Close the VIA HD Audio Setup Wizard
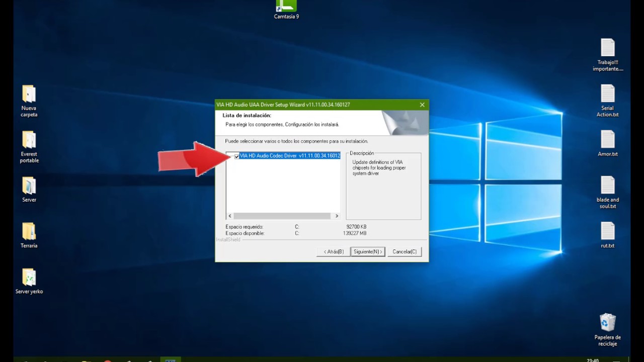644x362 pixels. (422, 105)
